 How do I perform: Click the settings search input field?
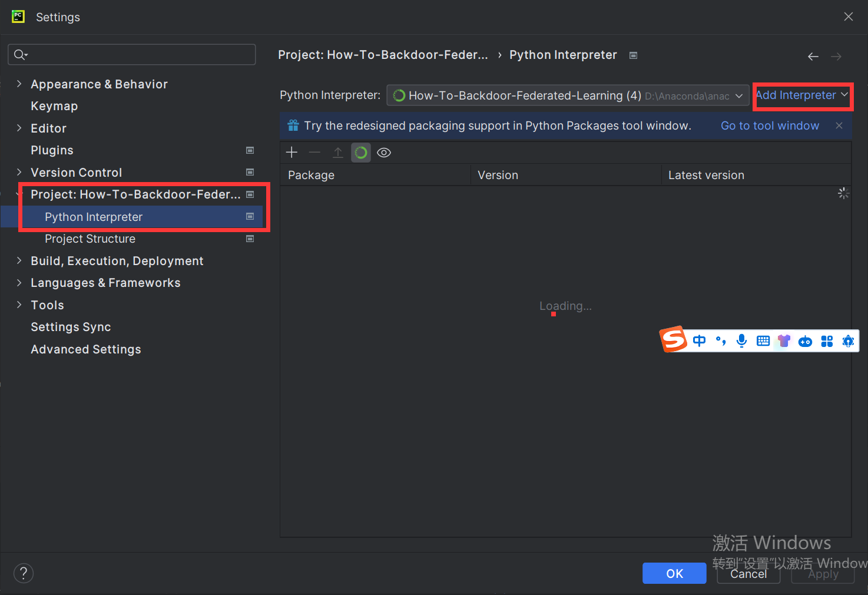pos(132,55)
